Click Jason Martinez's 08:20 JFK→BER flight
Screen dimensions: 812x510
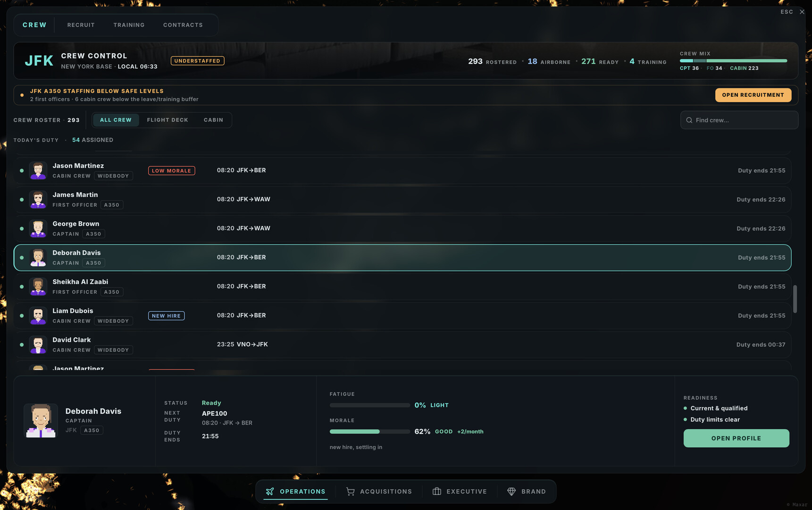click(241, 170)
